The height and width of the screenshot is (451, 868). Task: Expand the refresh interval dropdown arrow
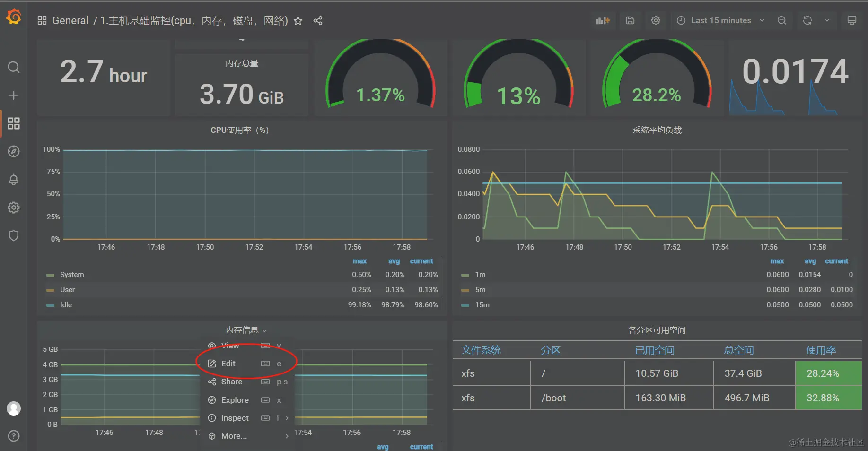click(827, 20)
